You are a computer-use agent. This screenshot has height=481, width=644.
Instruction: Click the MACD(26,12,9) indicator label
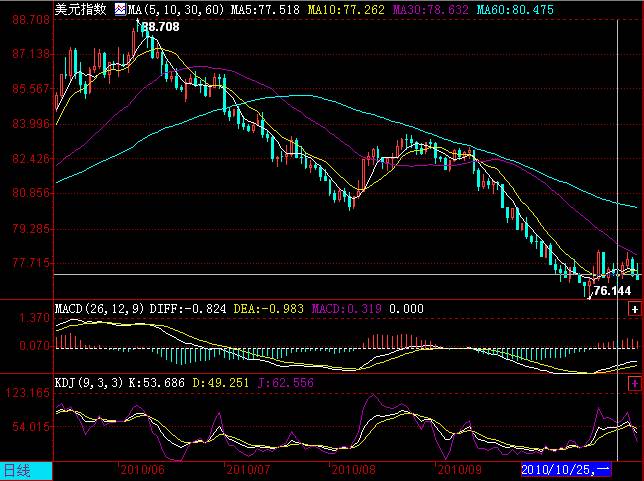[x=100, y=309]
